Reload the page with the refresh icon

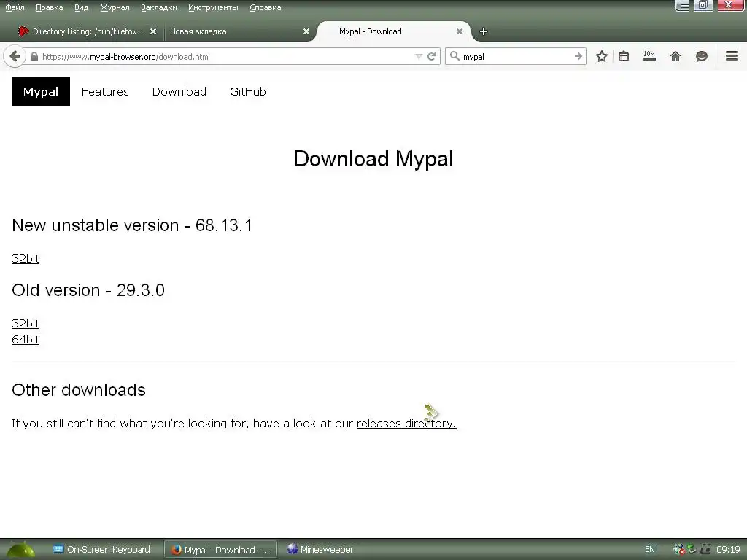[x=432, y=57]
